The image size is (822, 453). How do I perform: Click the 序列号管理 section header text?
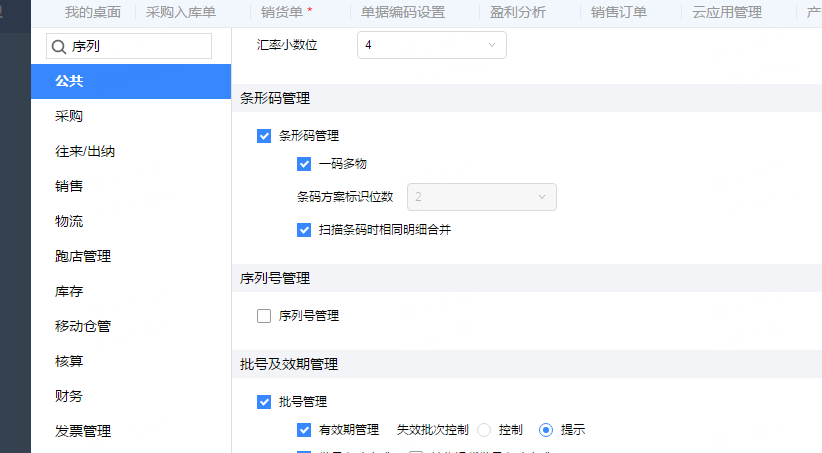click(x=275, y=278)
